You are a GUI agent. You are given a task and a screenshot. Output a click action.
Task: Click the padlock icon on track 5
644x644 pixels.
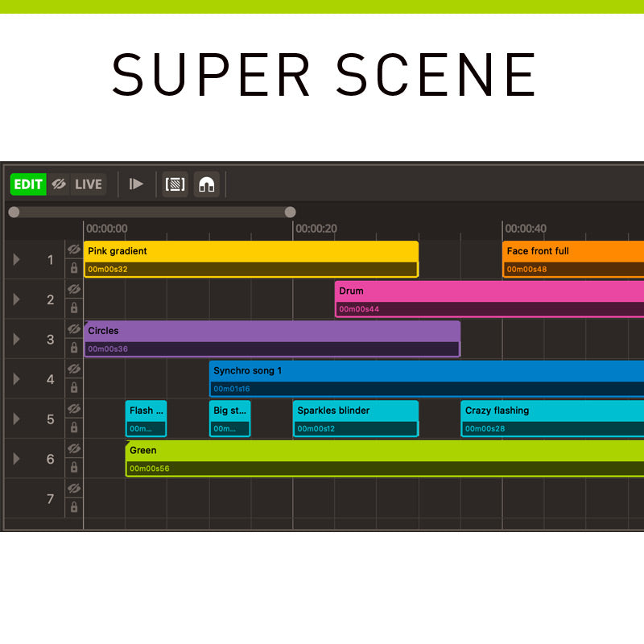click(x=74, y=427)
